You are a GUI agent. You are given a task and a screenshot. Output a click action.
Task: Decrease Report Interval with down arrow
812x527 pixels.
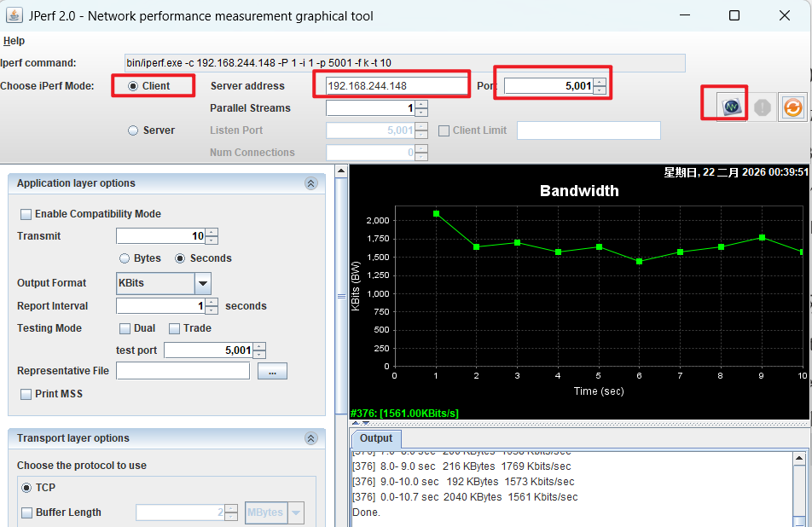212,310
